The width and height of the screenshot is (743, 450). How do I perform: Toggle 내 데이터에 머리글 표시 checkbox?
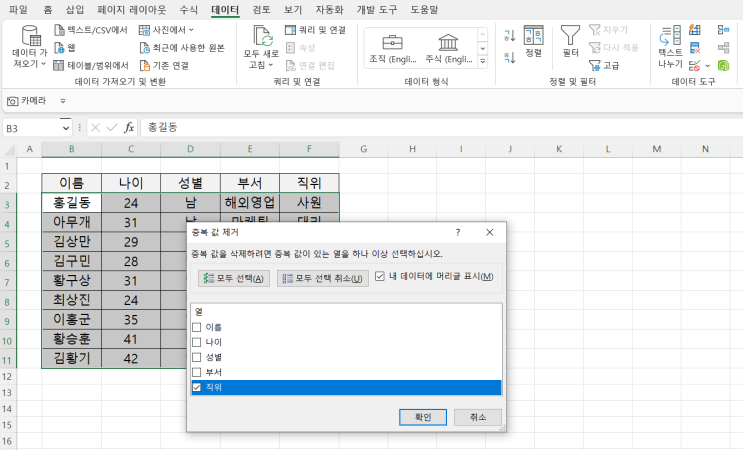pos(380,276)
